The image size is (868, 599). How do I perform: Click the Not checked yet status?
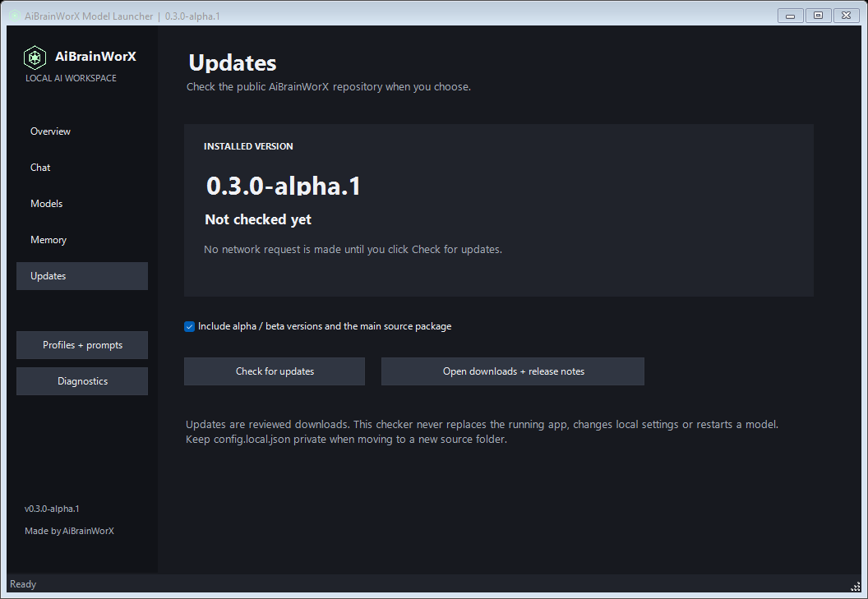[x=258, y=219]
